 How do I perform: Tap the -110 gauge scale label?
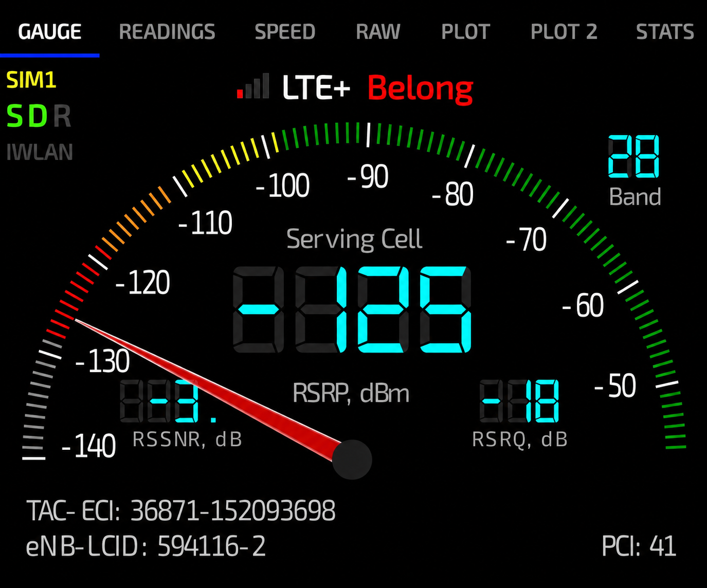[205, 224]
